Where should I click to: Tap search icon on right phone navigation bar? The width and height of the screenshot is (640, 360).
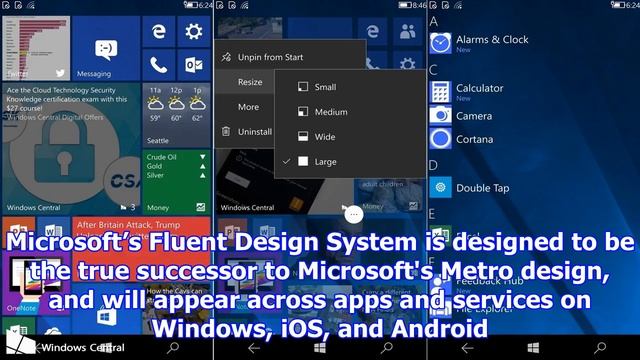pyautogui.click(x=600, y=348)
